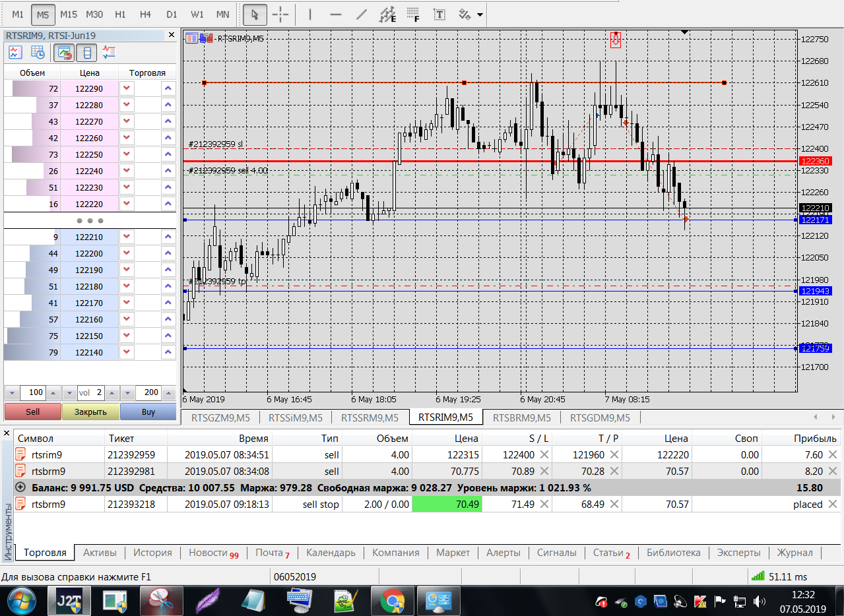
Task: Choose the horizontal line drawing tool
Action: [x=335, y=14]
